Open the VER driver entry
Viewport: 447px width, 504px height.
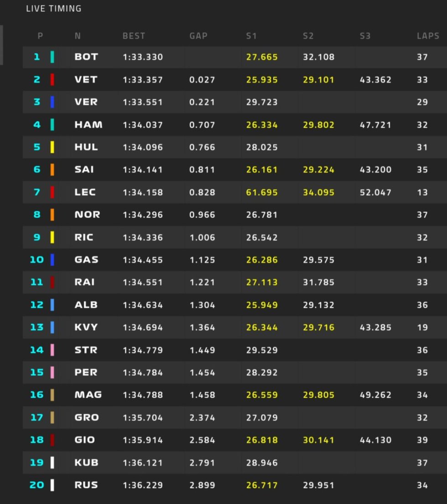tap(86, 102)
